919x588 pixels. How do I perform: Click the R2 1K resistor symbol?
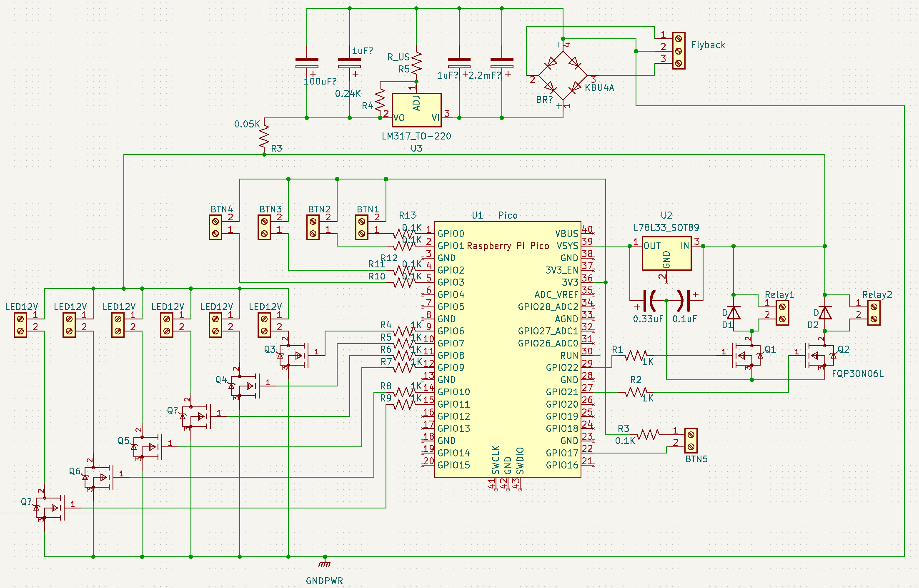tap(636, 392)
